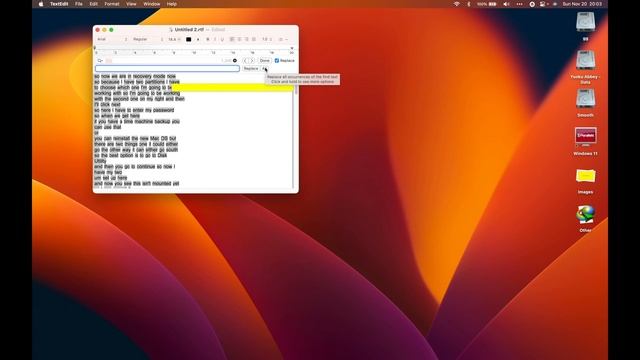Click into the replacement text field

(x=167, y=69)
